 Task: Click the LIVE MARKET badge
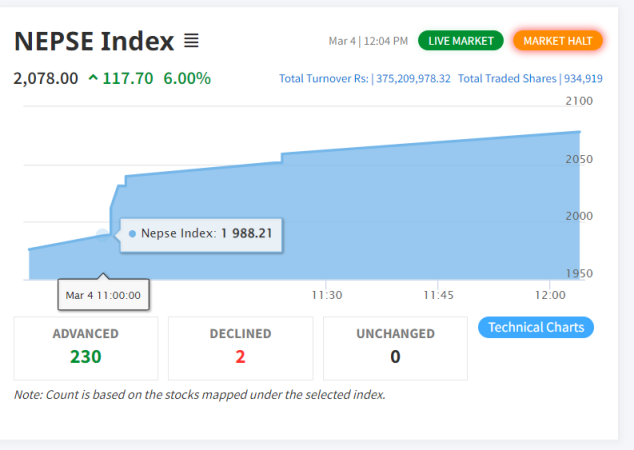(461, 41)
